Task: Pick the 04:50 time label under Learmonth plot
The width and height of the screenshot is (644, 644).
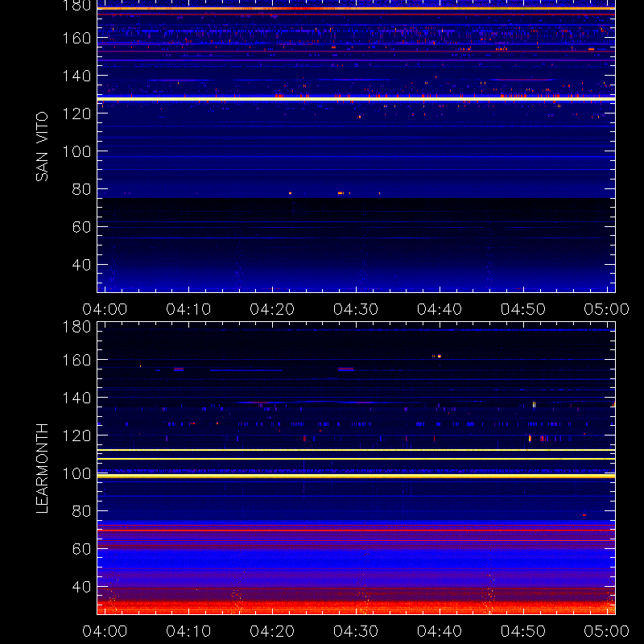Action: tap(522, 631)
